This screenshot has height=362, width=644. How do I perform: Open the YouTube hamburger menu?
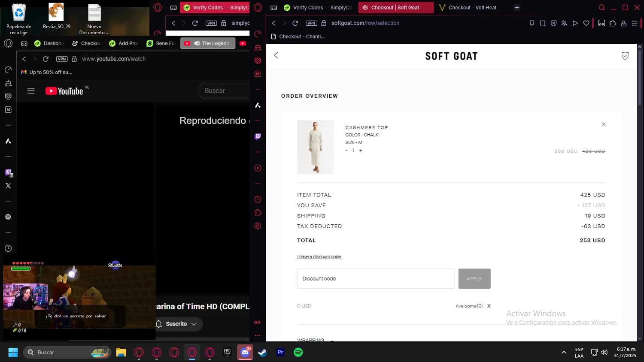pyautogui.click(x=31, y=91)
